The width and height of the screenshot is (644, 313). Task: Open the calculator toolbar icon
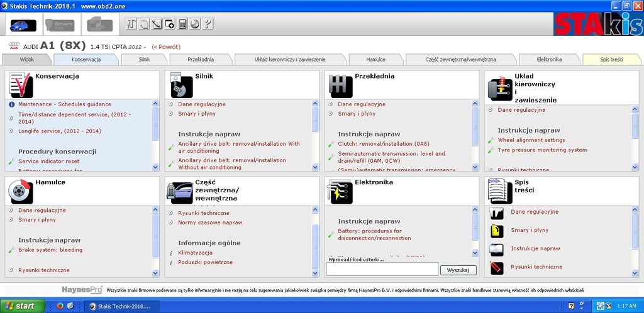tap(182, 24)
